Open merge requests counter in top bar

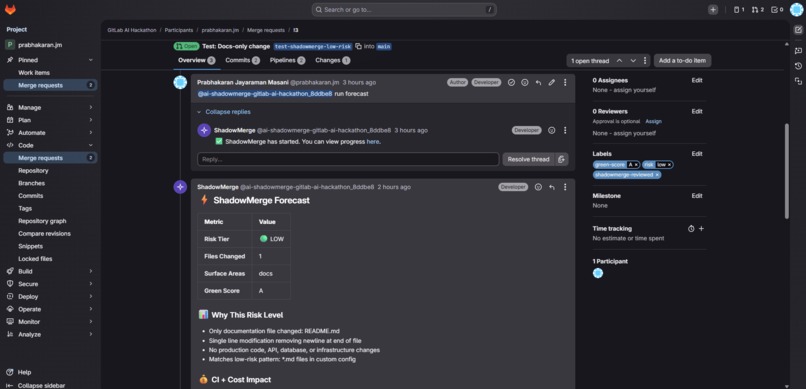coord(758,10)
